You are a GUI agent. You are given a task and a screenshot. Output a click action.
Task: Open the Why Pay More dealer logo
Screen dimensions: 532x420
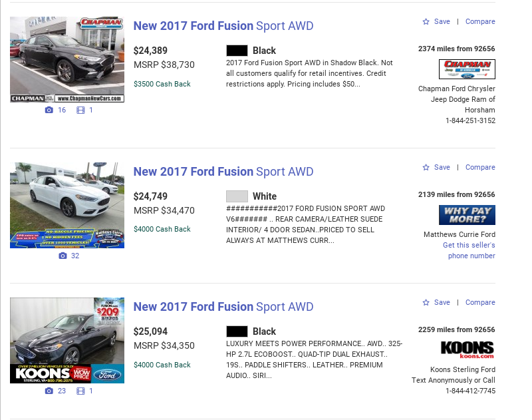pyautogui.click(x=467, y=215)
